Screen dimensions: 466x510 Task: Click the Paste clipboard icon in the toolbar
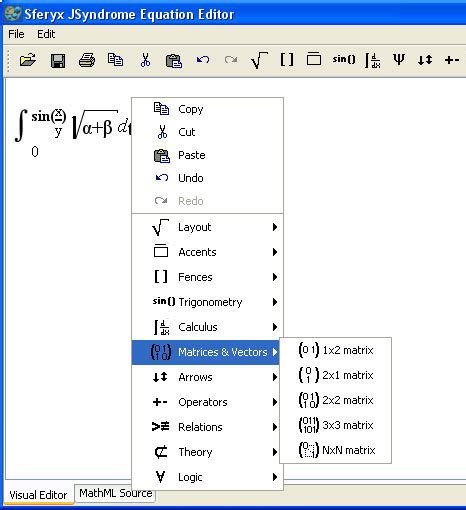[174, 61]
